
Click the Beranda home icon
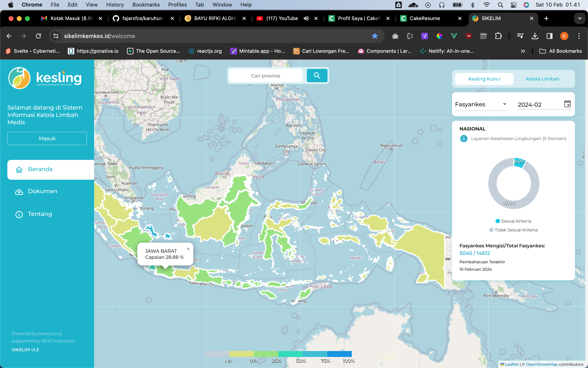pos(19,169)
